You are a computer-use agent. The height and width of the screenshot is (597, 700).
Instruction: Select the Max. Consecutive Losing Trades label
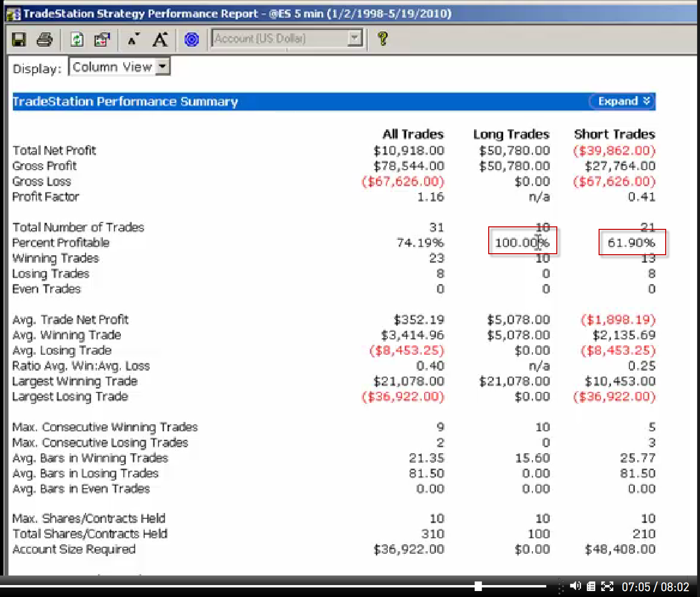coord(100,442)
